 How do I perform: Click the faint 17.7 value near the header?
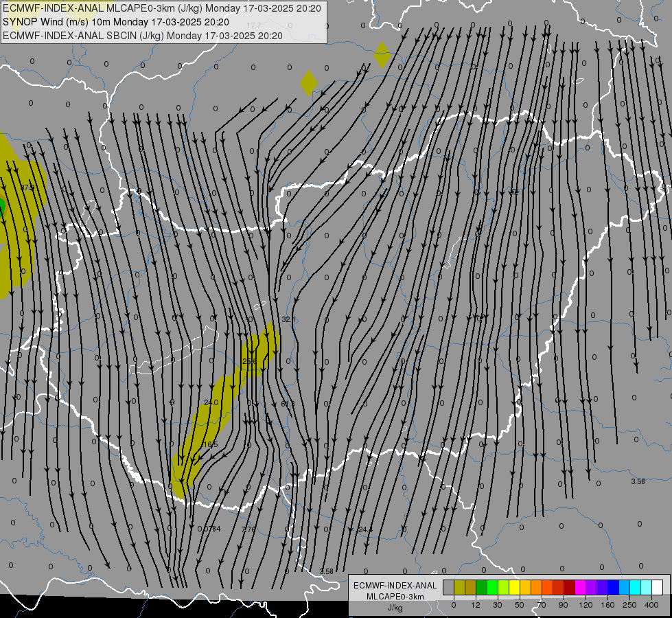point(254,25)
